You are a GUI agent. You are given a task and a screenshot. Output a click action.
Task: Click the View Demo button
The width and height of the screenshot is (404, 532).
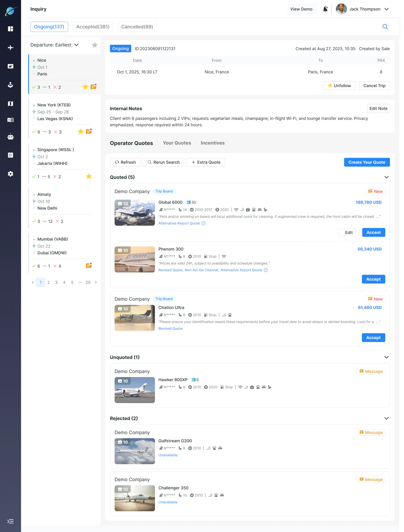(301, 9)
